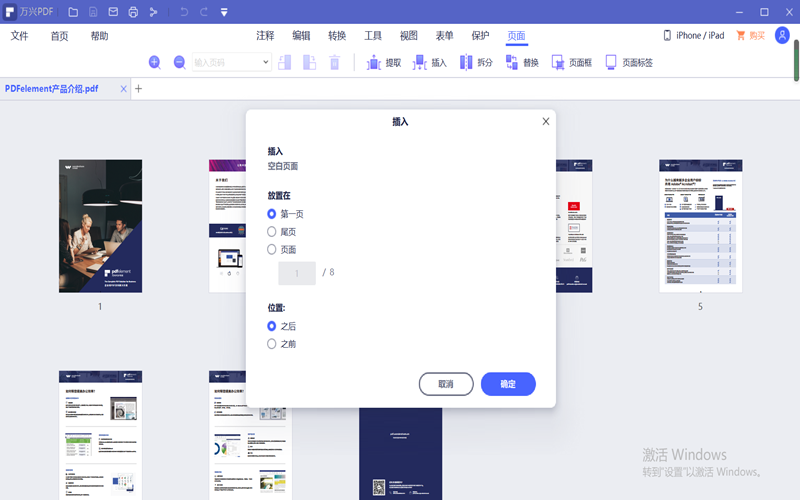Click the zoom out magnifier icon
800x500 pixels.
tap(180, 62)
